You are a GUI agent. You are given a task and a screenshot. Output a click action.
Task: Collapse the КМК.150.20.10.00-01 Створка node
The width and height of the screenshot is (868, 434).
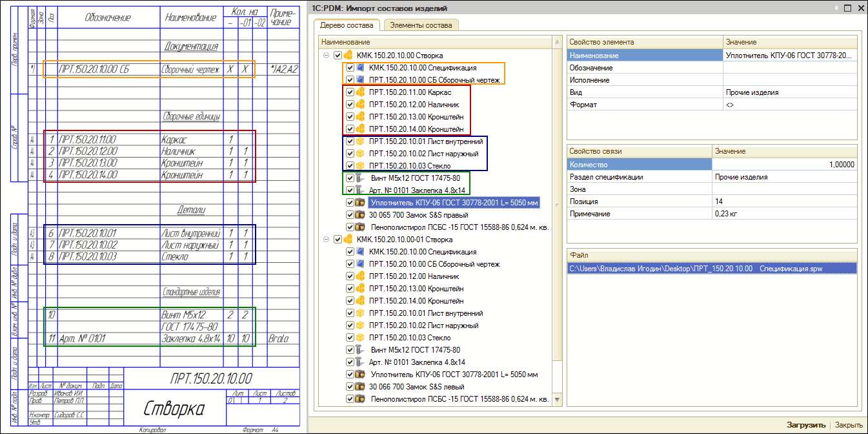(327, 239)
